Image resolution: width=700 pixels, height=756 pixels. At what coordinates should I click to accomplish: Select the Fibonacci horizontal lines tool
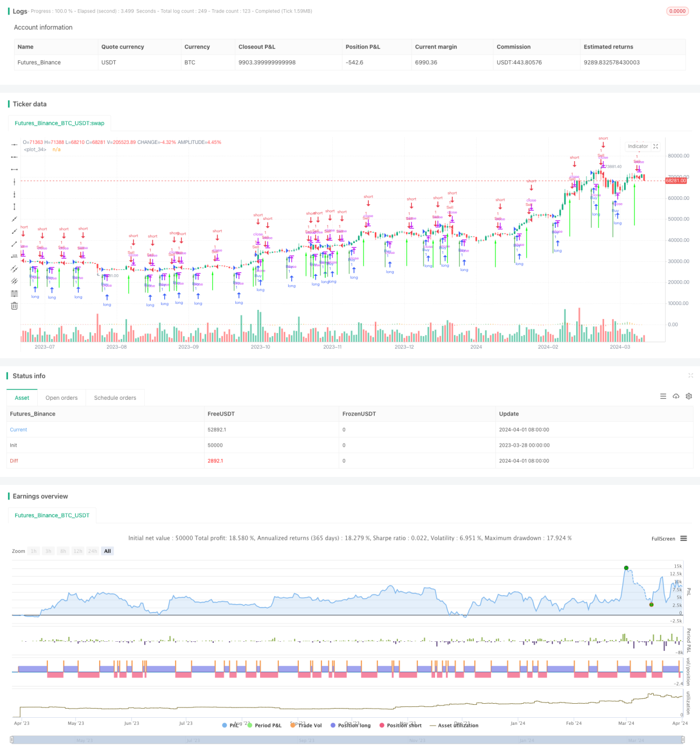coord(15,293)
